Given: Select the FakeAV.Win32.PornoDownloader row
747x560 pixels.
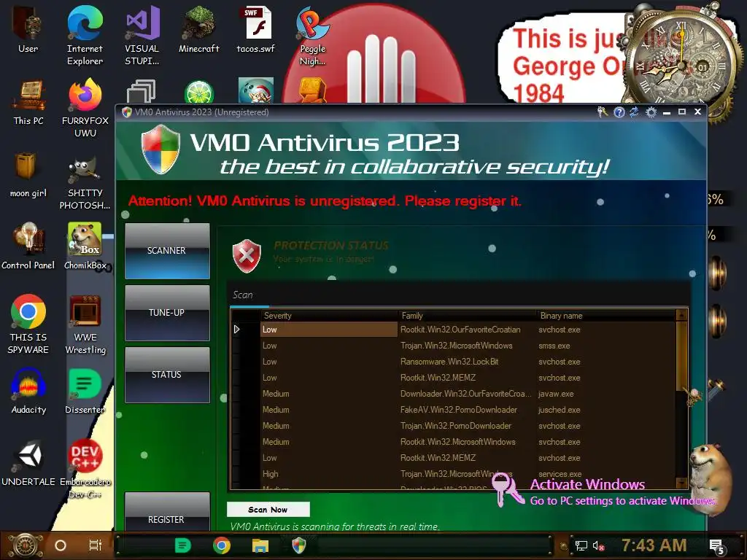Looking at the screenshot, I should pos(453,410).
